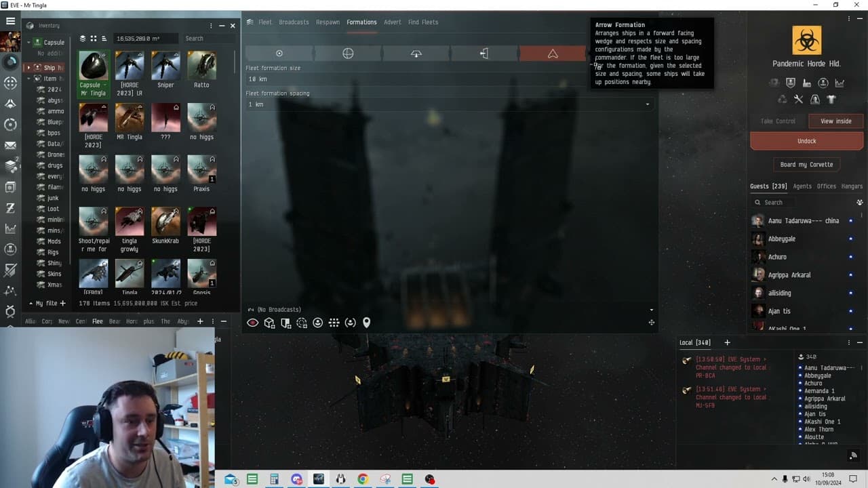Viewport: 868px width, 488px height.
Task: Open the Neocom main menu icon
Action: point(10,21)
